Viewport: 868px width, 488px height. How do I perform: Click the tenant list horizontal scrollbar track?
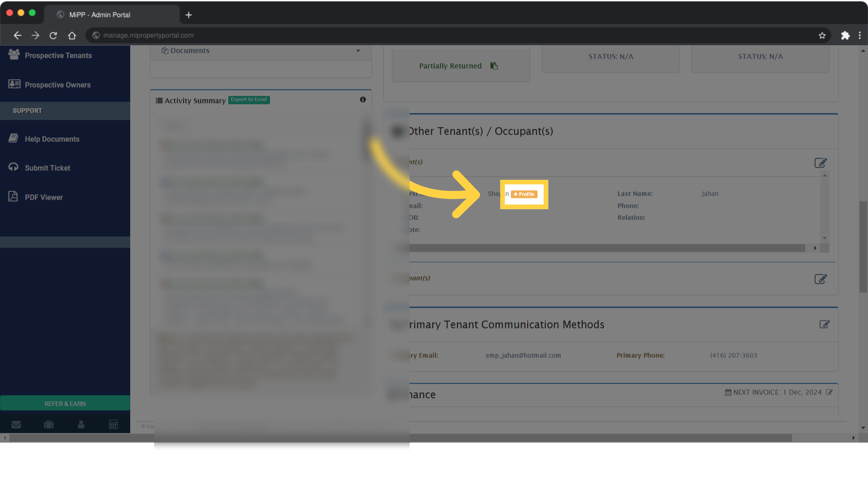tap(607, 248)
